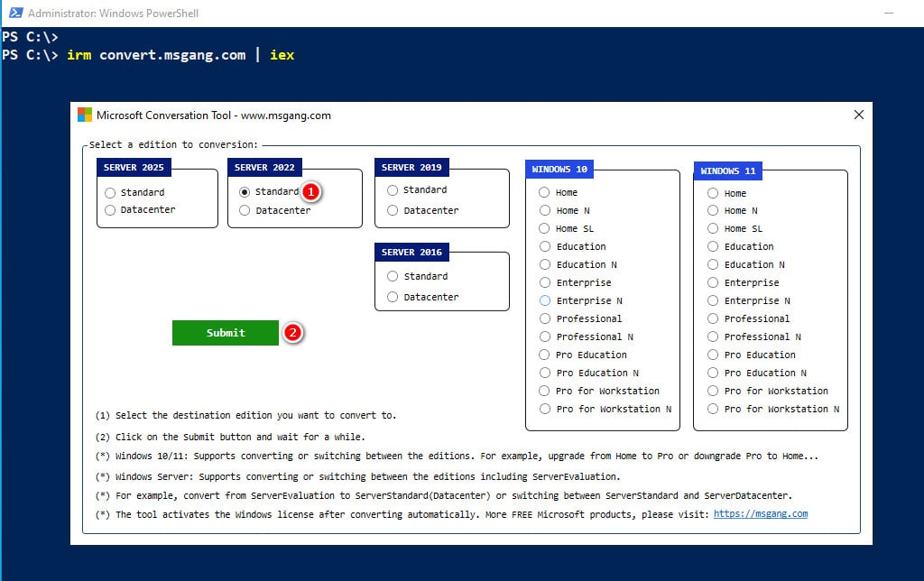Select Windows 10 Home SL edition
Screen dimensions: 924x581
544,228
